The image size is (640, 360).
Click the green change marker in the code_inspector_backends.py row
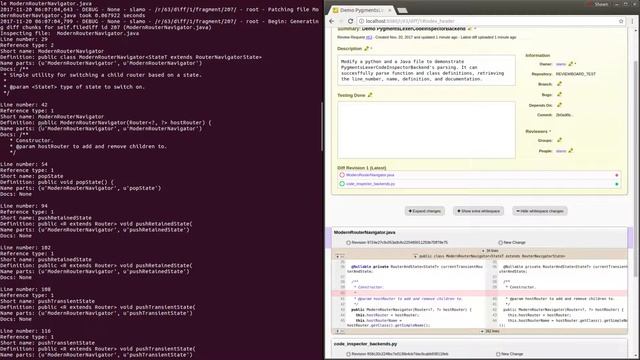617,184
